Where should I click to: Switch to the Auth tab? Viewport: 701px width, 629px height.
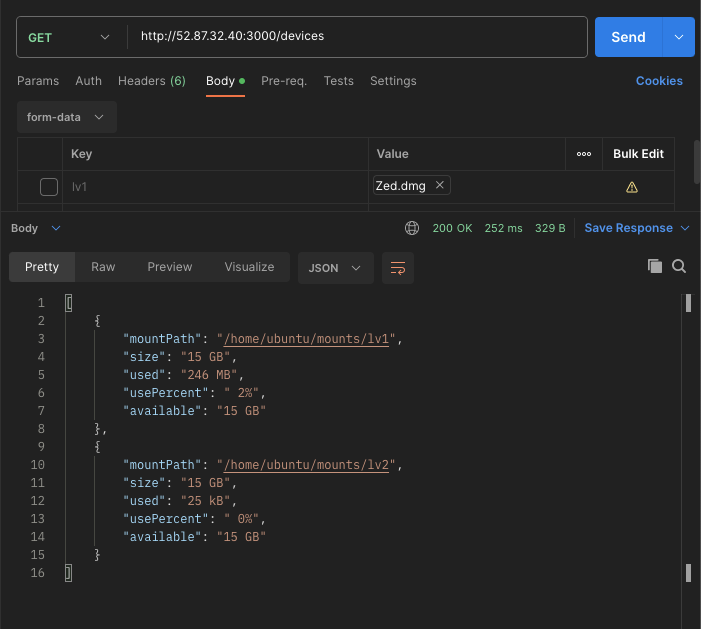pyautogui.click(x=89, y=81)
